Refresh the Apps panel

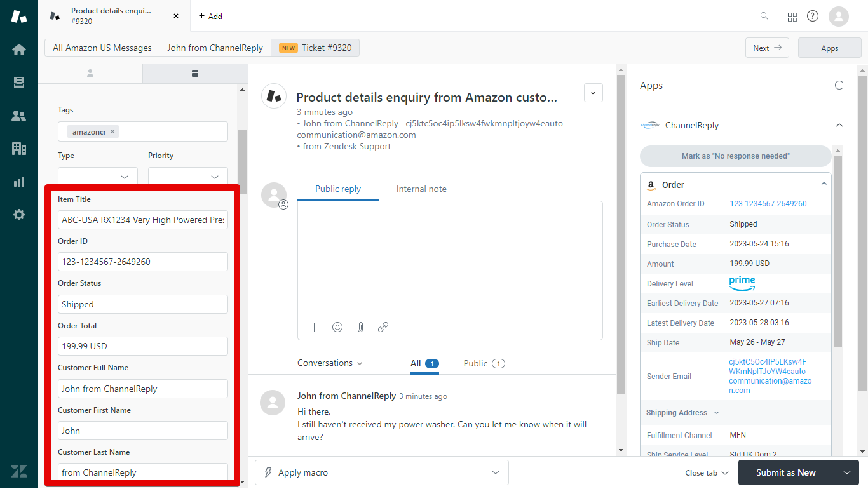tap(839, 85)
